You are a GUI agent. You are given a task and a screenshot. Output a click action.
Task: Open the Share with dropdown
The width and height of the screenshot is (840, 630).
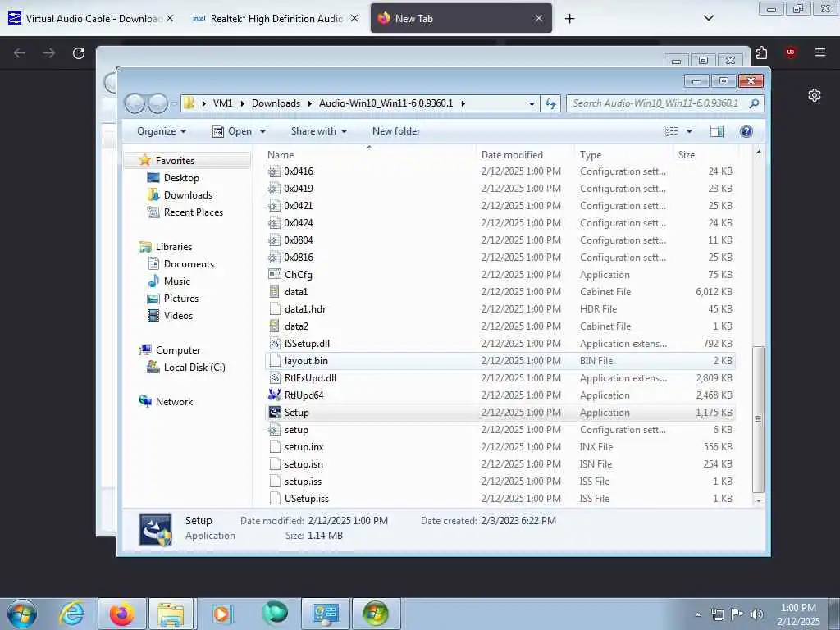319,131
